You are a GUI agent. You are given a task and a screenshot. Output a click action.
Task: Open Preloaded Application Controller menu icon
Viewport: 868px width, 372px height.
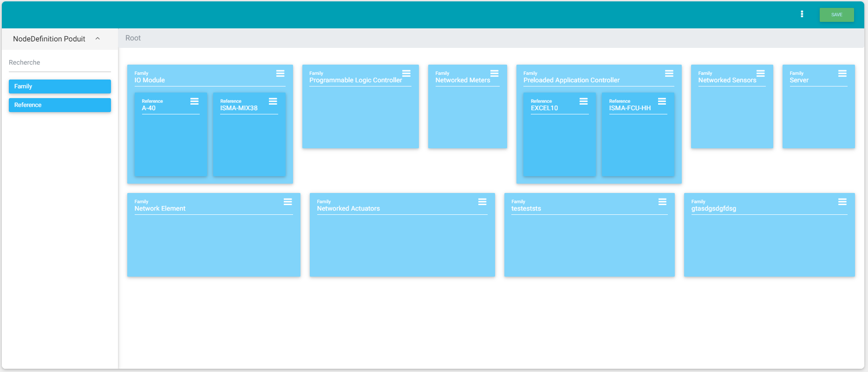669,73
